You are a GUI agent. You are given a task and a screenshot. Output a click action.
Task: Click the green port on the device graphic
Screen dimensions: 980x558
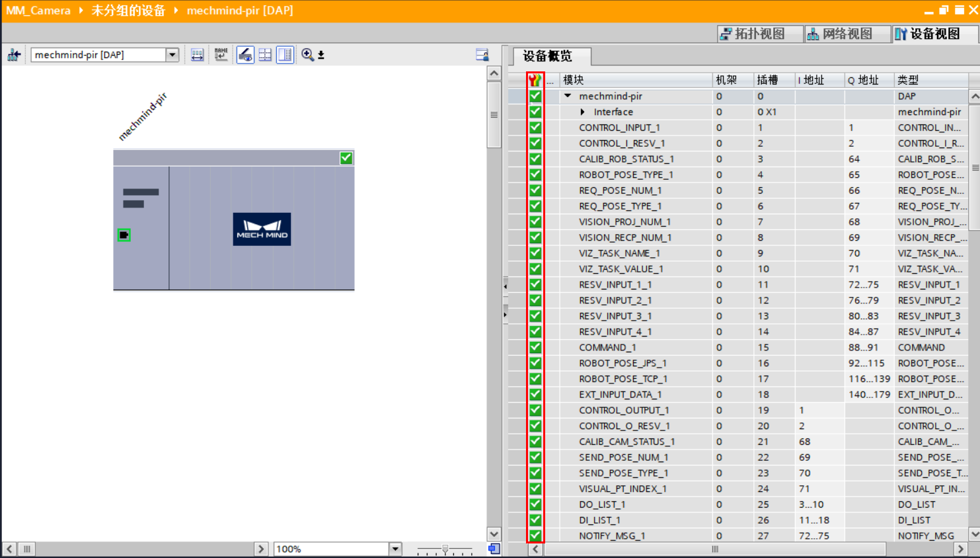click(x=124, y=235)
